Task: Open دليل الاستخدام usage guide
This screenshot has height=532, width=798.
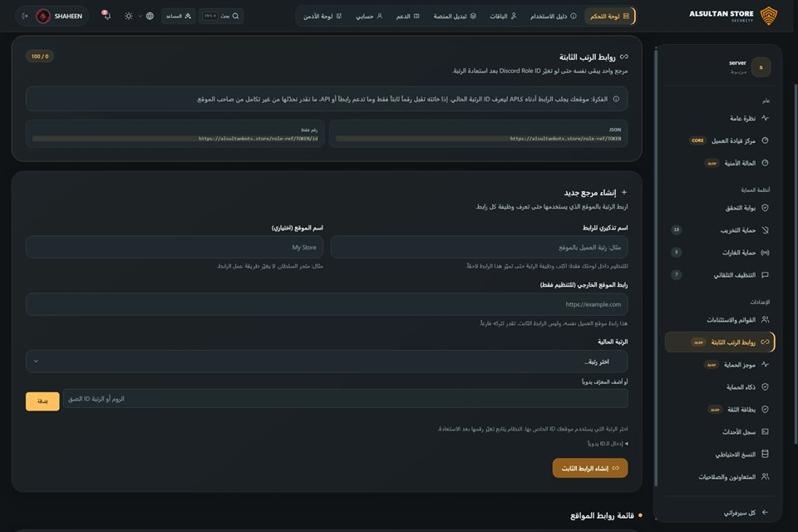Action: click(554, 17)
